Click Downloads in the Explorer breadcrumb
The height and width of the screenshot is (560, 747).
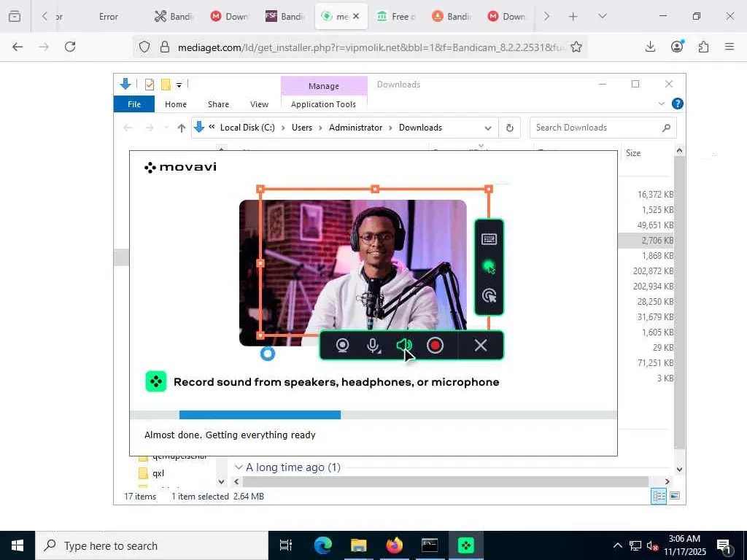pyautogui.click(x=420, y=128)
